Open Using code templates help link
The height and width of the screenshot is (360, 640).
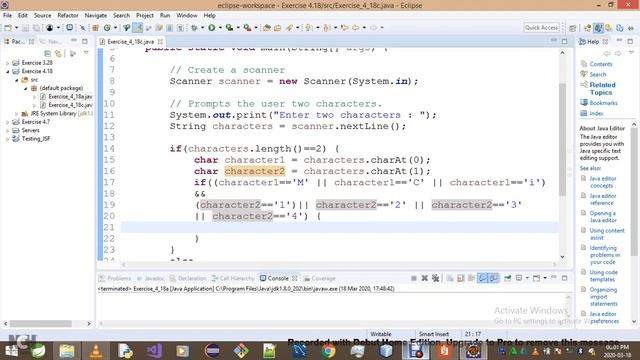(x=603, y=276)
